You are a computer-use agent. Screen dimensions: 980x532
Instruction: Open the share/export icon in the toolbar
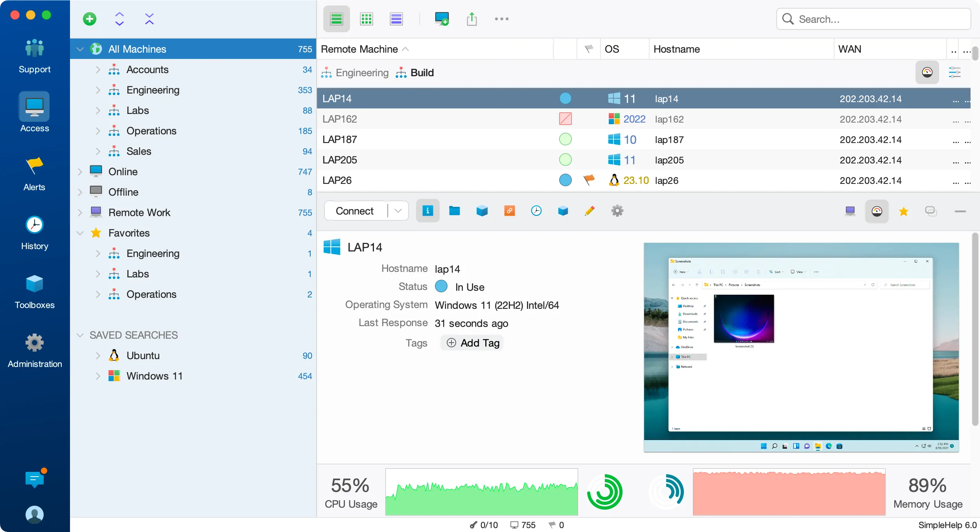coord(472,18)
